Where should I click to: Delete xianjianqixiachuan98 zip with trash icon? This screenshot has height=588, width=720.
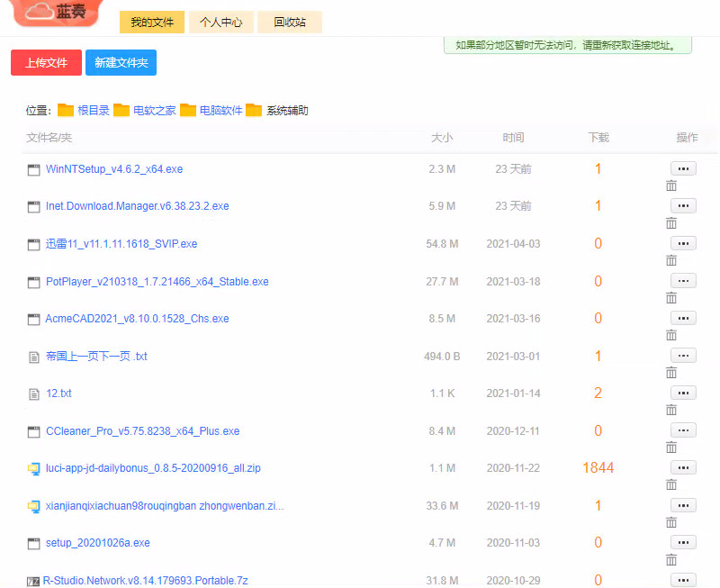pos(671,522)
